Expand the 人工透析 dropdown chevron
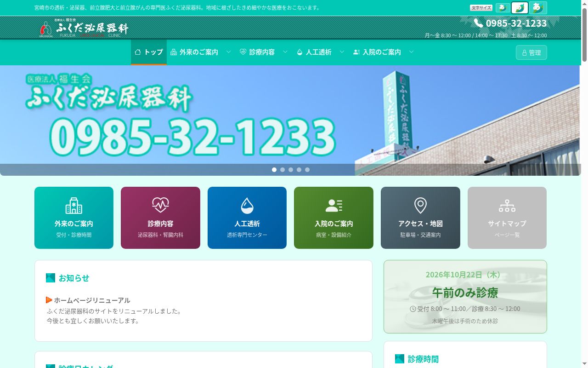 coord(342,52)
